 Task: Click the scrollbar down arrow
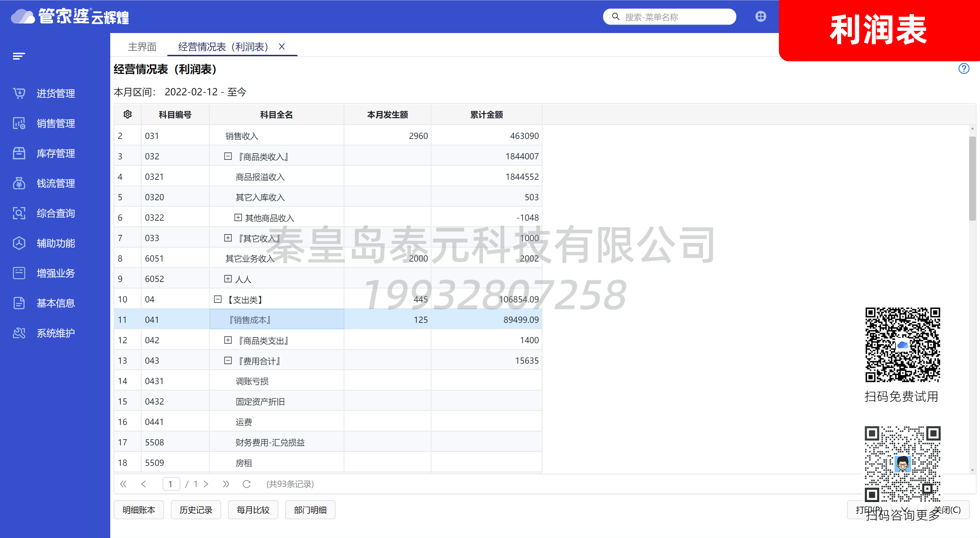click(x=973, y=470)
